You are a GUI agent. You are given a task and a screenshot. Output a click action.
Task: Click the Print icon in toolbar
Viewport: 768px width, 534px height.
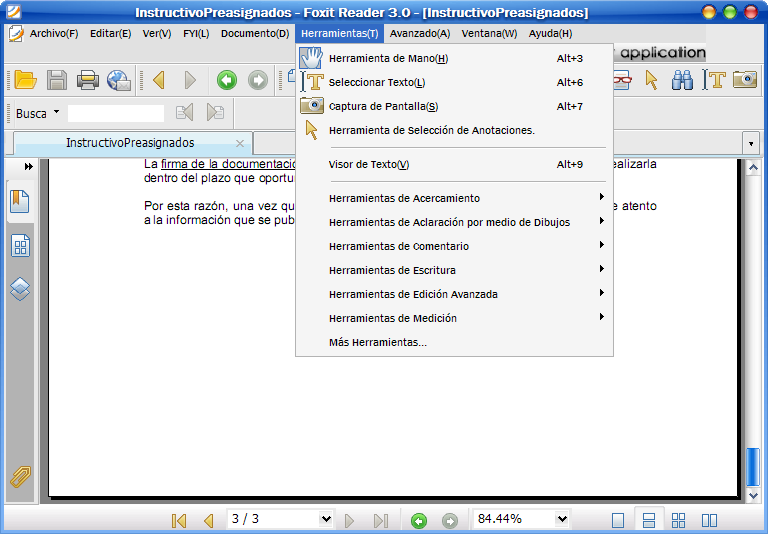[x=88, y=80]
